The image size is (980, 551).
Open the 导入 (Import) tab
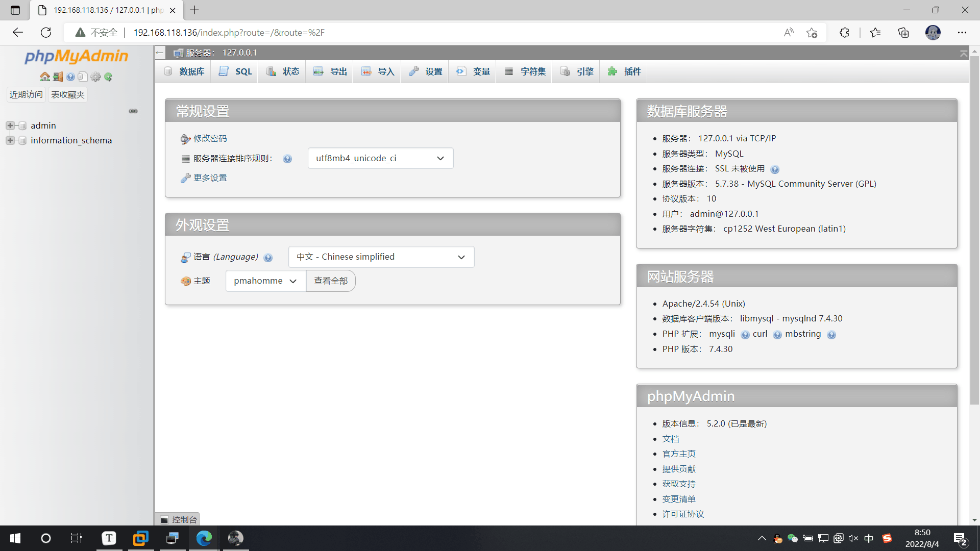(378, 71)
